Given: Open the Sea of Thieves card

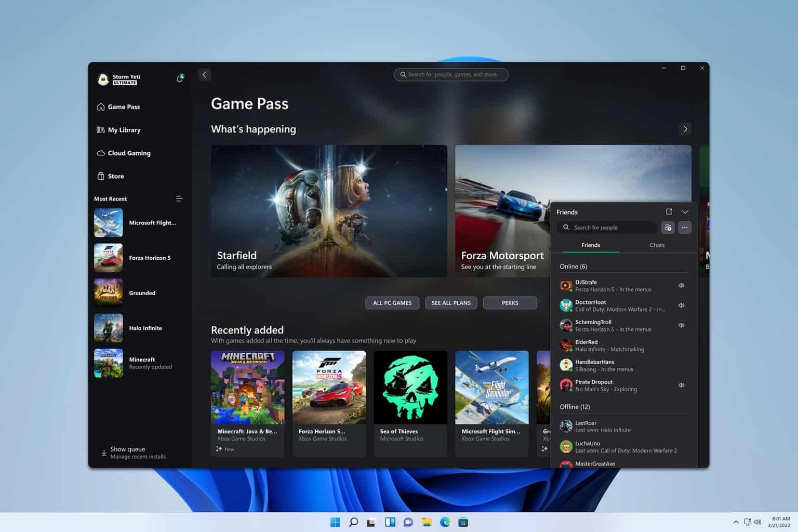Looking at the screenshot, I should coord(410,404).
